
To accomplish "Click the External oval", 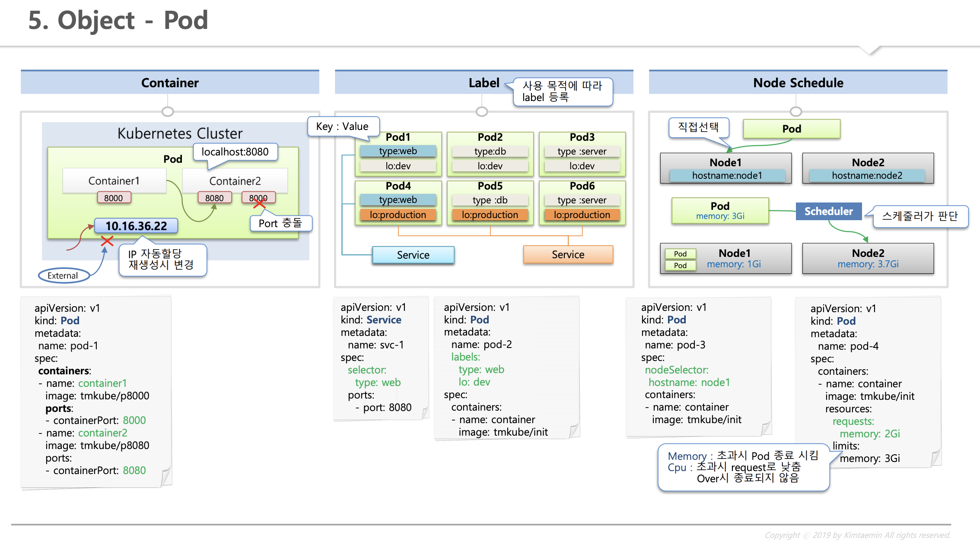I will click(63, 275).
